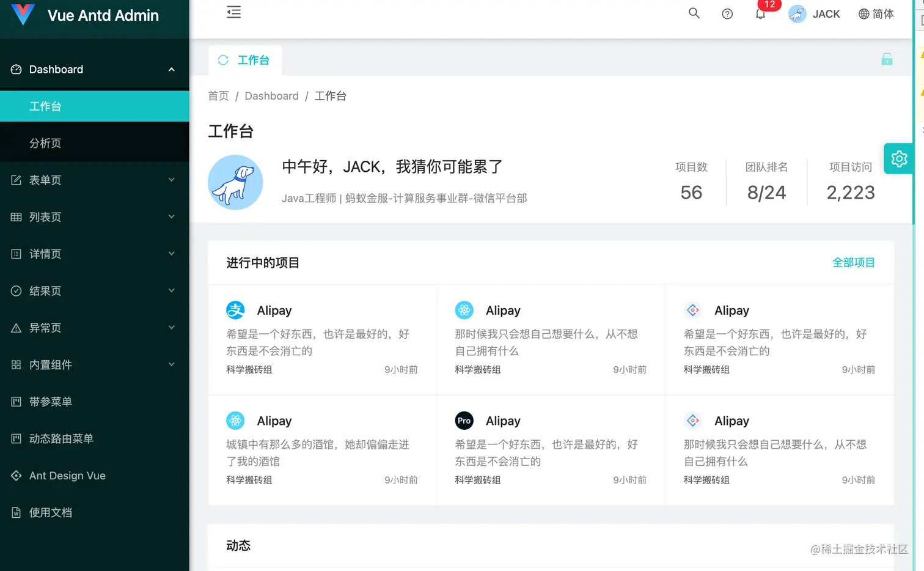Click JACK's avatar in the header
Viewport: 924px width, 571px height.
pyautogui.click(x=797, y=13)
